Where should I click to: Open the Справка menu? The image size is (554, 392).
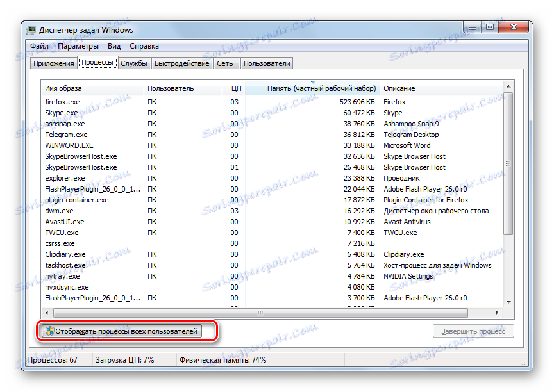pos(144,46)
